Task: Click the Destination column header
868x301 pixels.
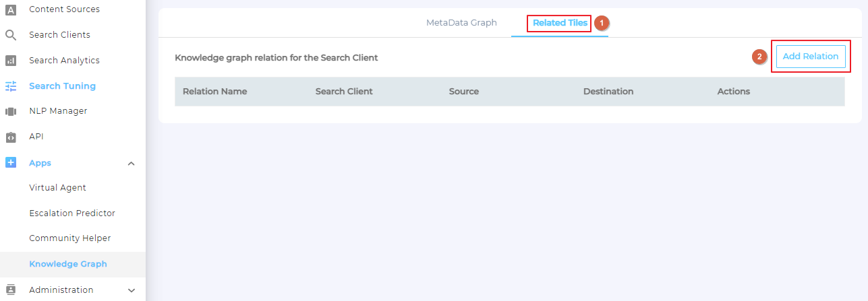Action: pos(608,92)
